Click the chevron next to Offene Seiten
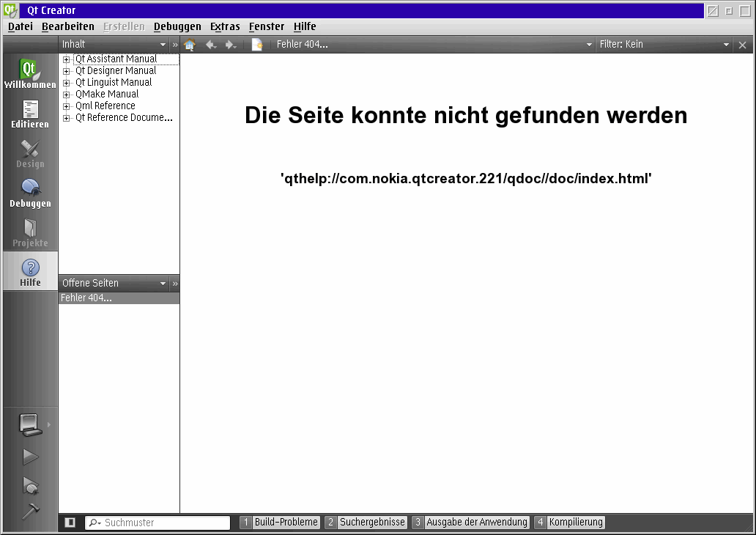756x535 pixels. (x=175, y=283)
